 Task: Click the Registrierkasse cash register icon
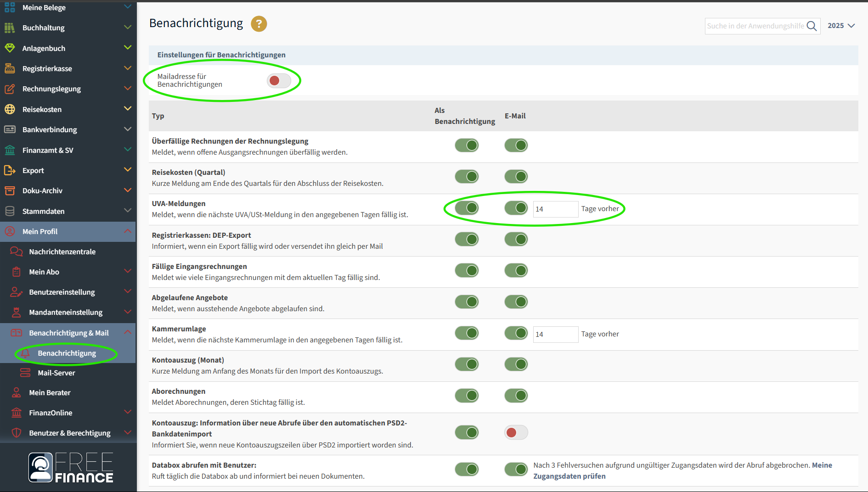(10, 69)
